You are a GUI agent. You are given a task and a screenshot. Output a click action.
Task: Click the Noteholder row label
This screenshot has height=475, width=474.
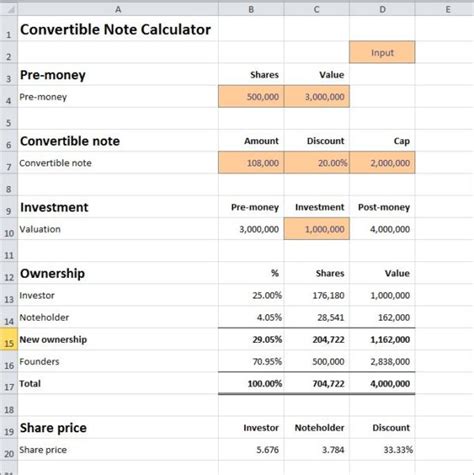click(44, 317)
